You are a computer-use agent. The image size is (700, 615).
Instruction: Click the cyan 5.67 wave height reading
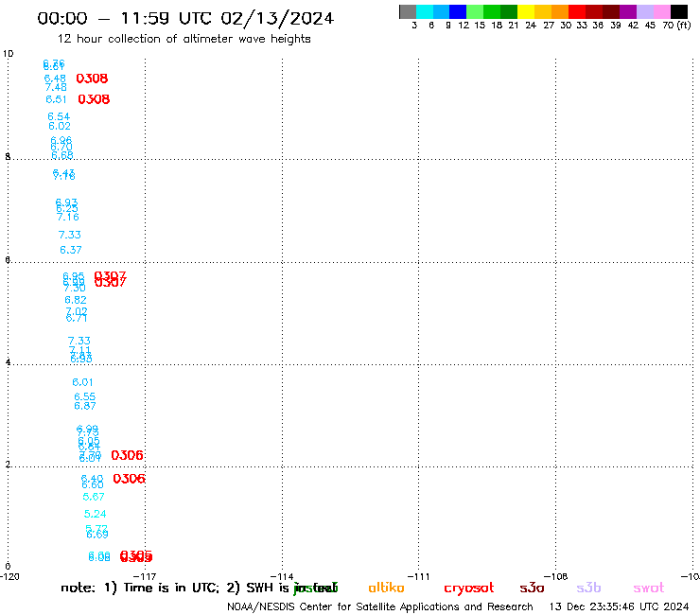click(x=94, y=497)
